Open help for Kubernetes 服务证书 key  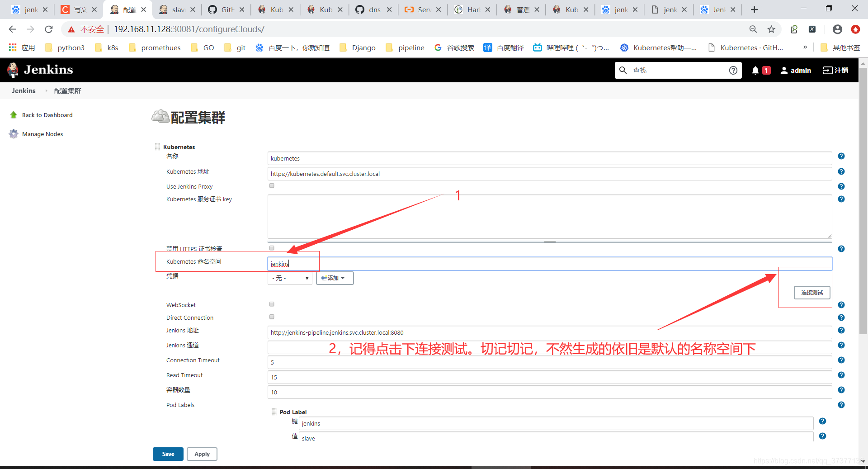point(841,199)
